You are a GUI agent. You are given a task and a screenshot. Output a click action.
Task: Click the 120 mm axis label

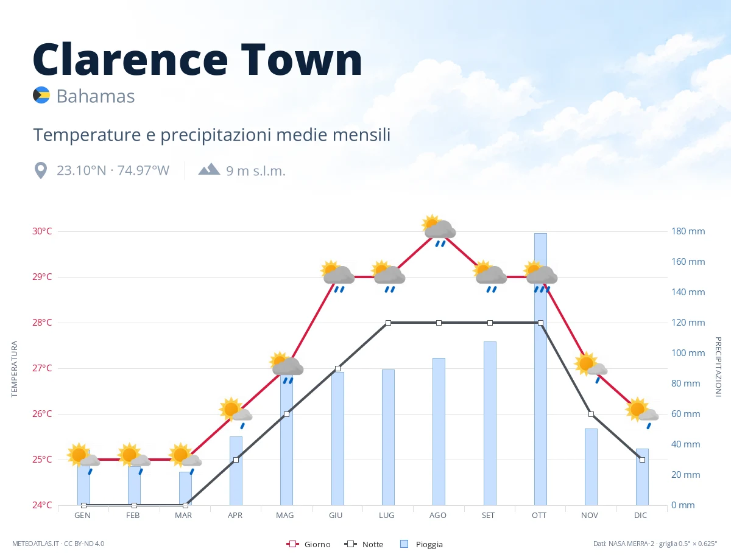pos(688,323)
